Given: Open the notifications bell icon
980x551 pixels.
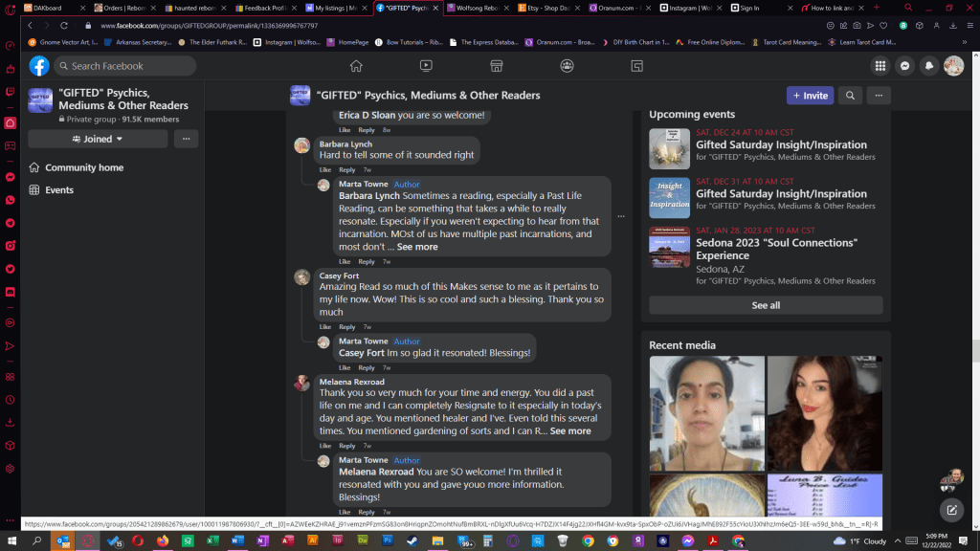Looking at the screenshot, I should (x=928, y=66).
